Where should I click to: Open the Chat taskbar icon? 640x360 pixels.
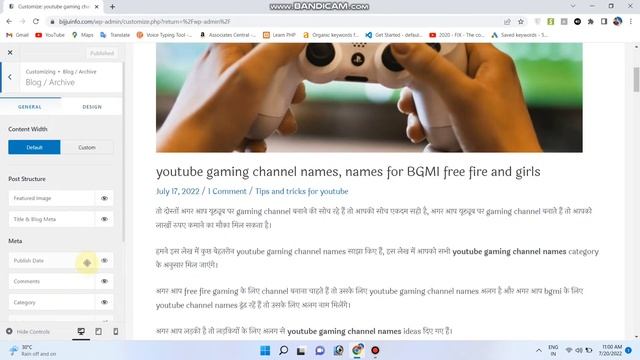pos(320,350)
